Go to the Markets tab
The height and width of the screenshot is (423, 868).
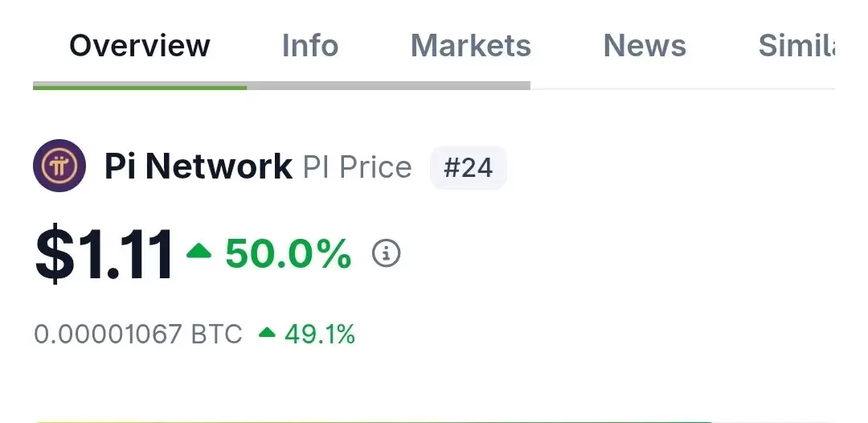point(470,45)
